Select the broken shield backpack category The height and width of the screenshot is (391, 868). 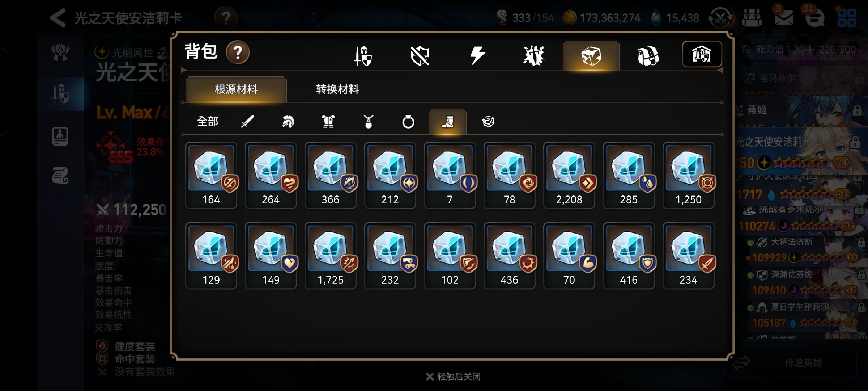tap(420, 55)
